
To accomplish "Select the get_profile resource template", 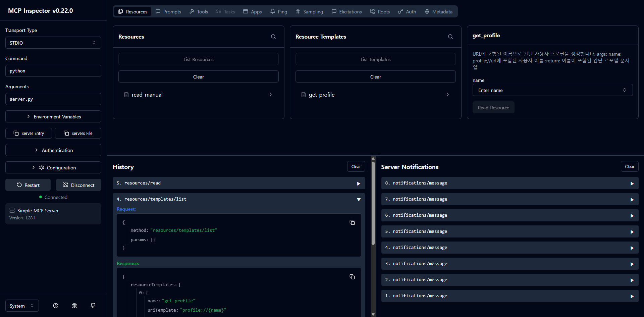I will (376, 95).
